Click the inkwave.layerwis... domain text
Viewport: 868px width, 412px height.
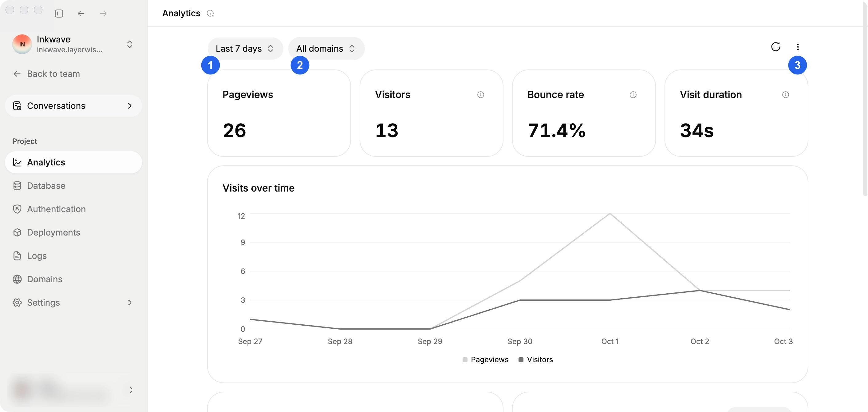pyautogui.click(x=69, y=50)
